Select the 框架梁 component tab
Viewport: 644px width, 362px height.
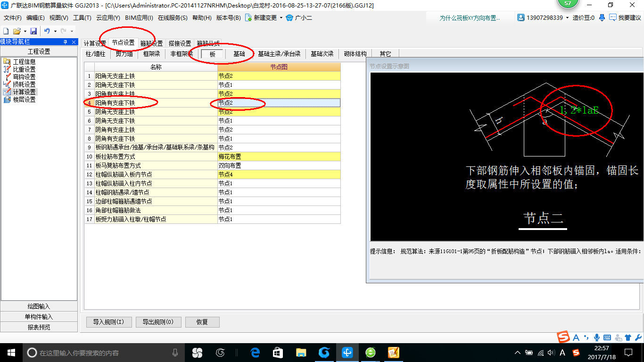(x=152, y=54)
